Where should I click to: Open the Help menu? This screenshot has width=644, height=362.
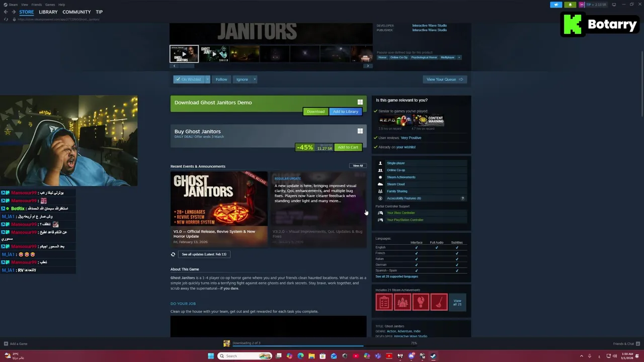(61, 5)
